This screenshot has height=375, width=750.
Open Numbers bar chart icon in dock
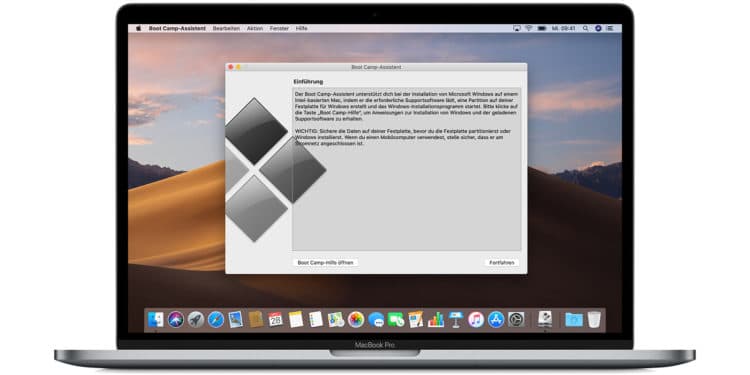click(x=436, y=319)
